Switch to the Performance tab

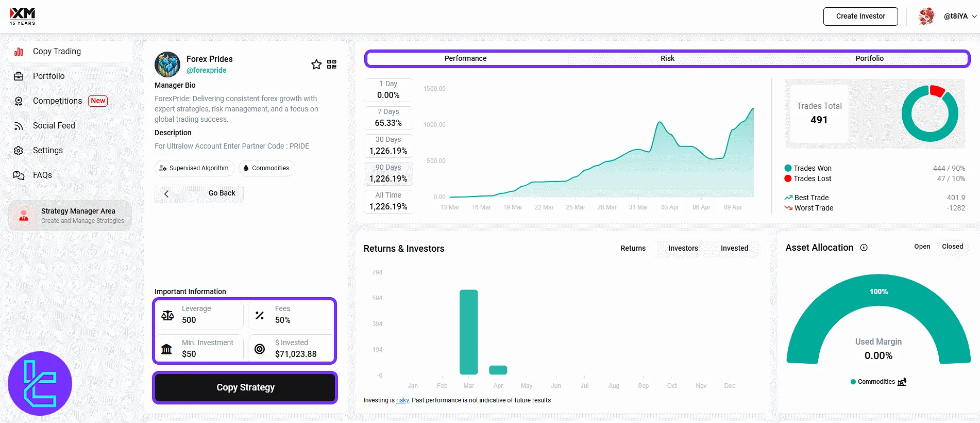(x=465, y=58)
